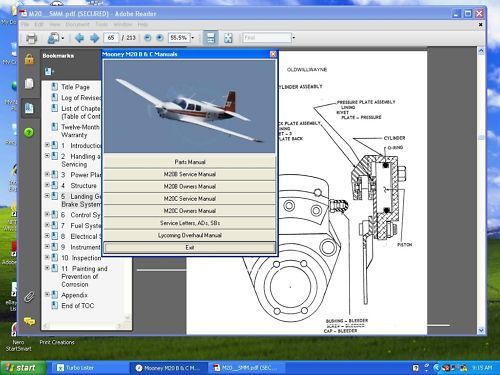This screenshot has width=500, height=375.
Task: Open the Find options dropdown arrow
Action: pyautogui.click(x=293, y=38)
